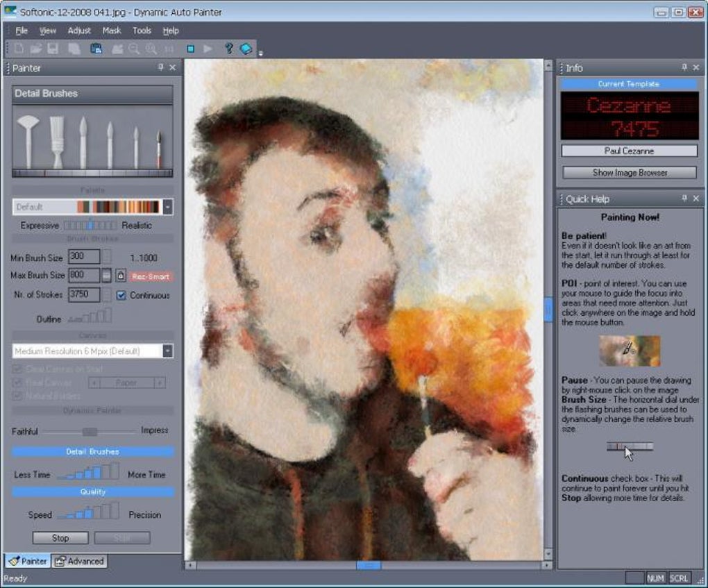
Task: Click the Zoom in magnifier icon
Action: pos(151,49)
